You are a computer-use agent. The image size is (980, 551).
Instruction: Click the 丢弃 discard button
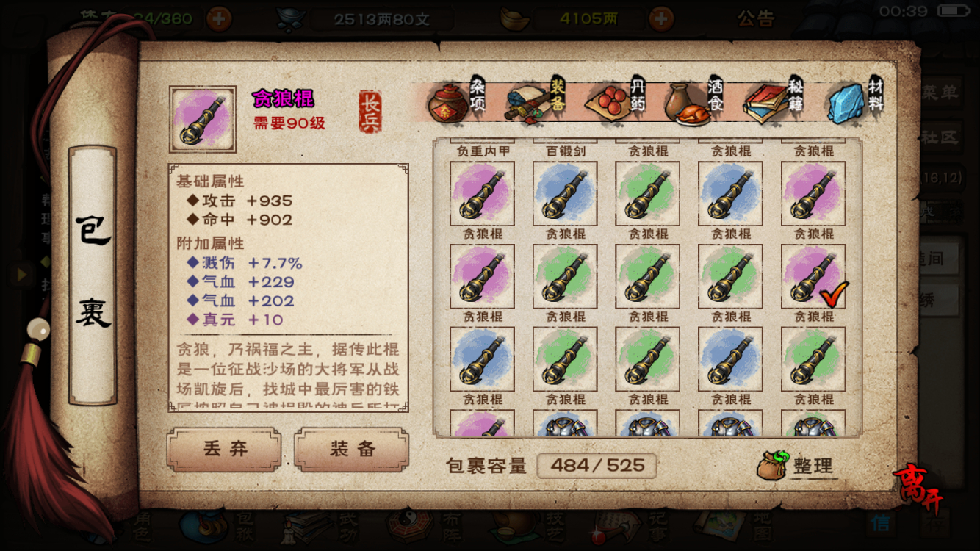pos(224,450)
